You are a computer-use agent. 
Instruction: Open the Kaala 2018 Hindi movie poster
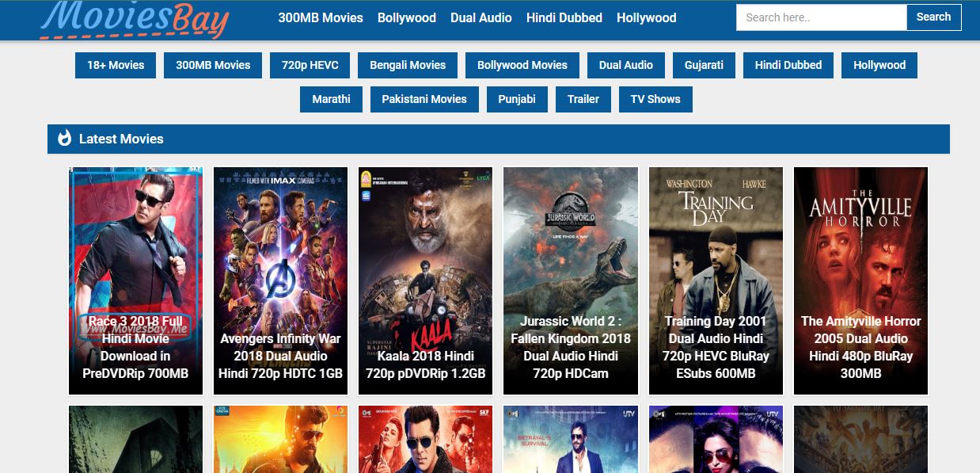pos(425,280)
